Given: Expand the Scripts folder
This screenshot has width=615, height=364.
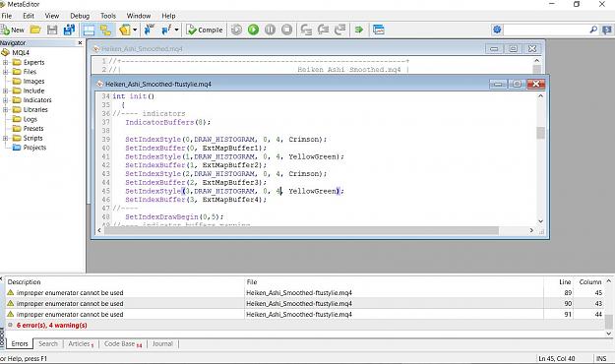Looking at the screenshot, I should pyautogui.click(x=6, y=138).
